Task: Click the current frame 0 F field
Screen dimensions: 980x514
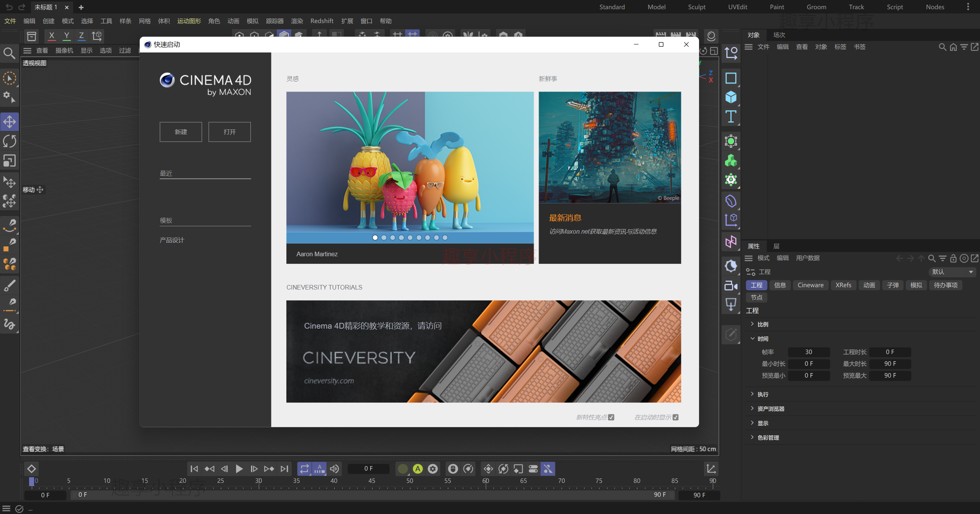Action: pos(368,469)
